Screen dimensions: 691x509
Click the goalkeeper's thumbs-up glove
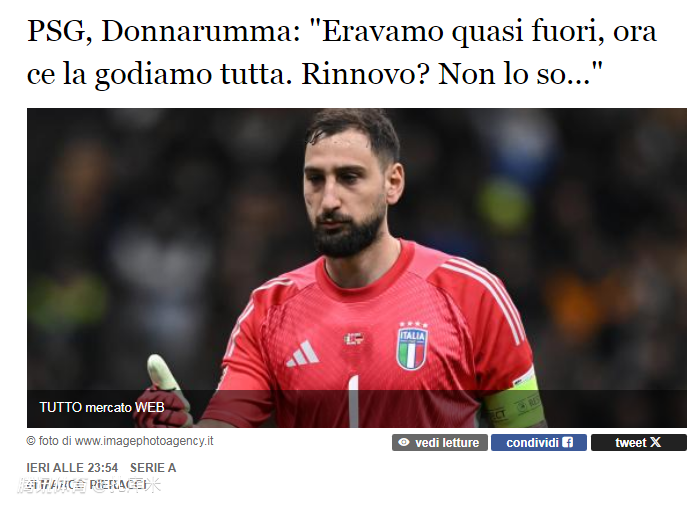167,392
